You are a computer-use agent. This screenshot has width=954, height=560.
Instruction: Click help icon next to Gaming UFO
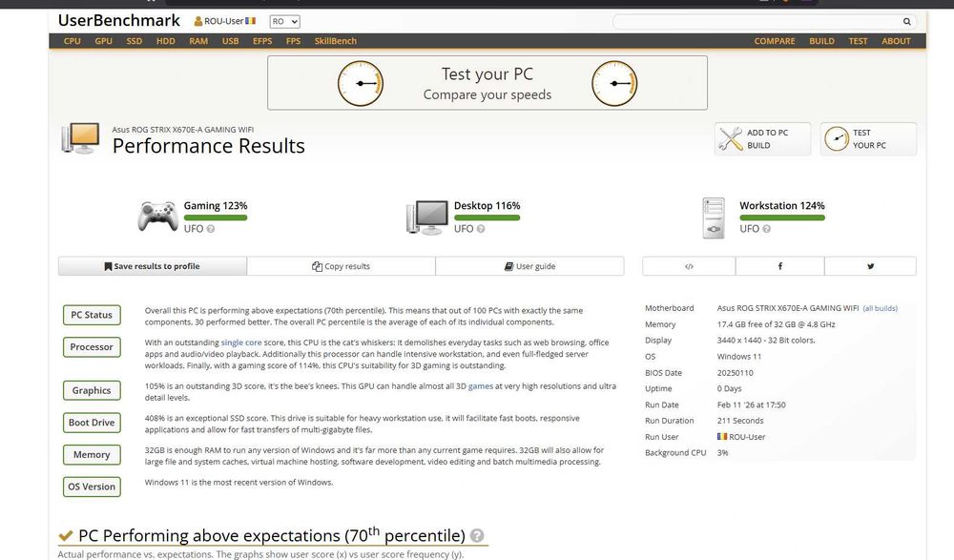click(x=211, y=229)
